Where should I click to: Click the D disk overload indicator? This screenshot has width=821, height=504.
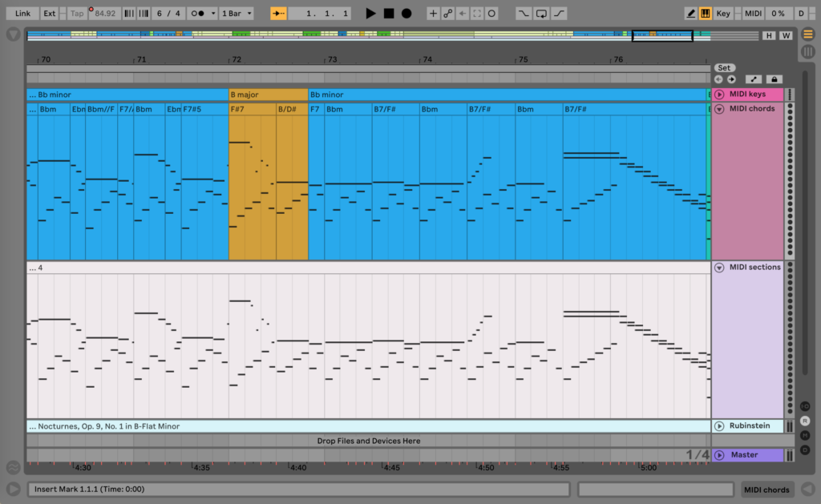801,13
